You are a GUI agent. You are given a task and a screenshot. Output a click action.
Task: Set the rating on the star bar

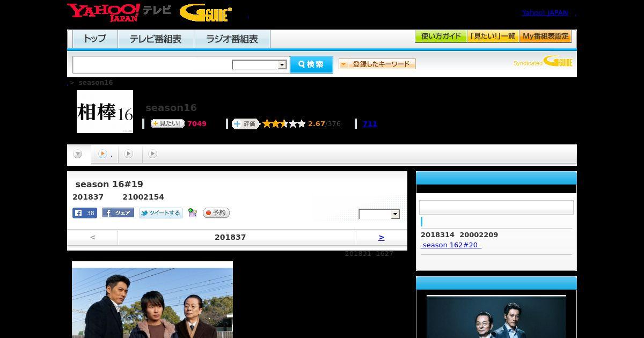tap(284, 124)
